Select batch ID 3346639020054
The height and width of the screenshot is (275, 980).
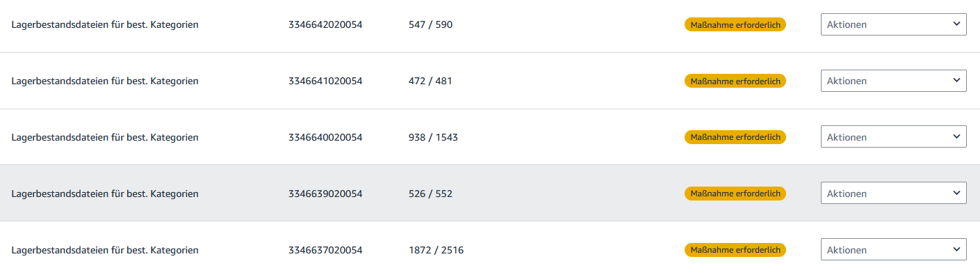point(325,194)
